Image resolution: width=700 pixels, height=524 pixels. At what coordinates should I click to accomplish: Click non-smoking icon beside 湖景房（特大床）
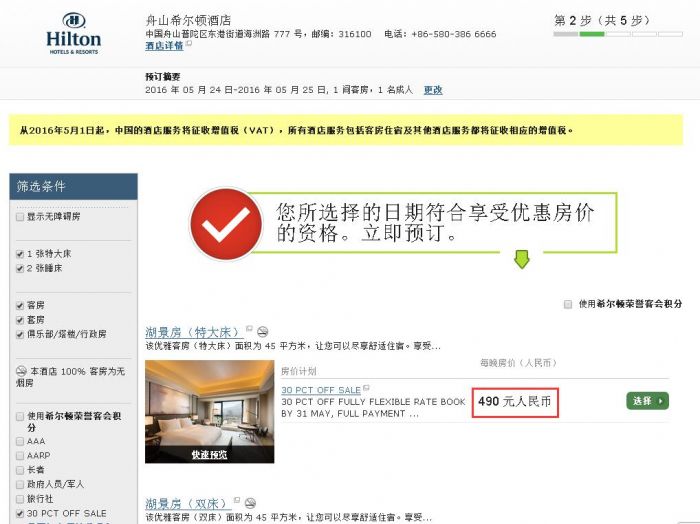click(x=263, y=332)
